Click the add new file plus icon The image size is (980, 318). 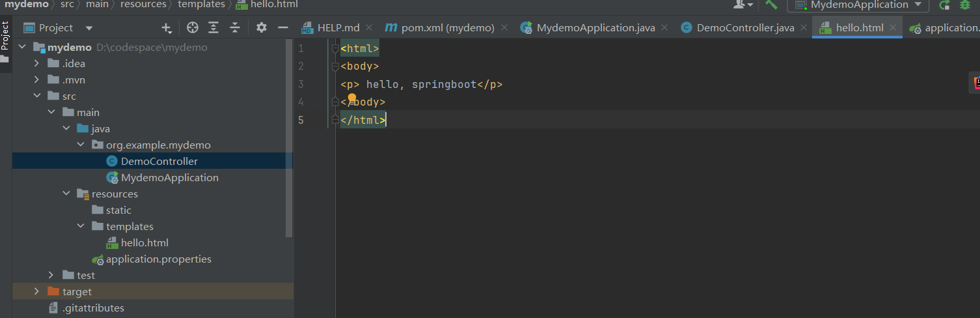pyautogui.click(x=167, y=27)
